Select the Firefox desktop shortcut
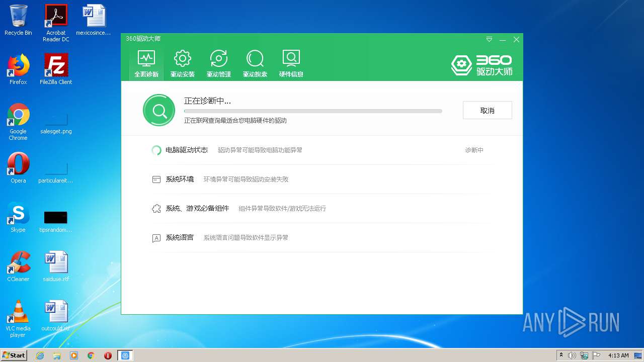The height and width of the screenshot is (362, 644). pyautogui.click(x=18, y=69)
